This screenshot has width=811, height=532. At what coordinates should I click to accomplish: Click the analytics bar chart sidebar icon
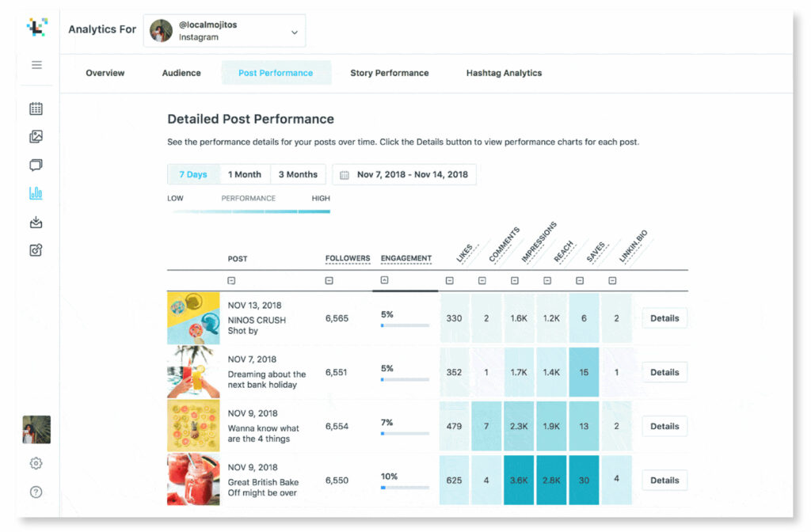pyautogui.click(x=36, y=193)
